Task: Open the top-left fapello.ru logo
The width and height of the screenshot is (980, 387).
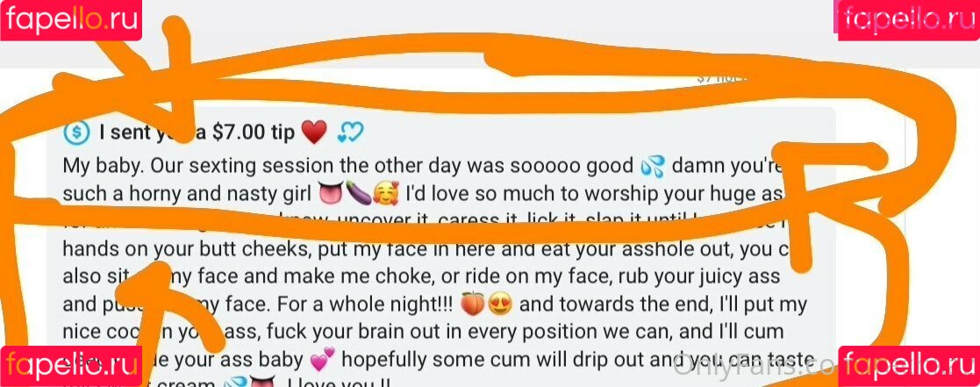Action: pyautogui.click(x=71, y=20)
